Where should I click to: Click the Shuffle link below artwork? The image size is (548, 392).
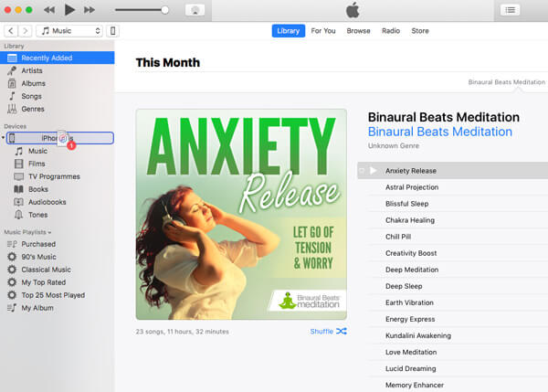pos(328,331)
